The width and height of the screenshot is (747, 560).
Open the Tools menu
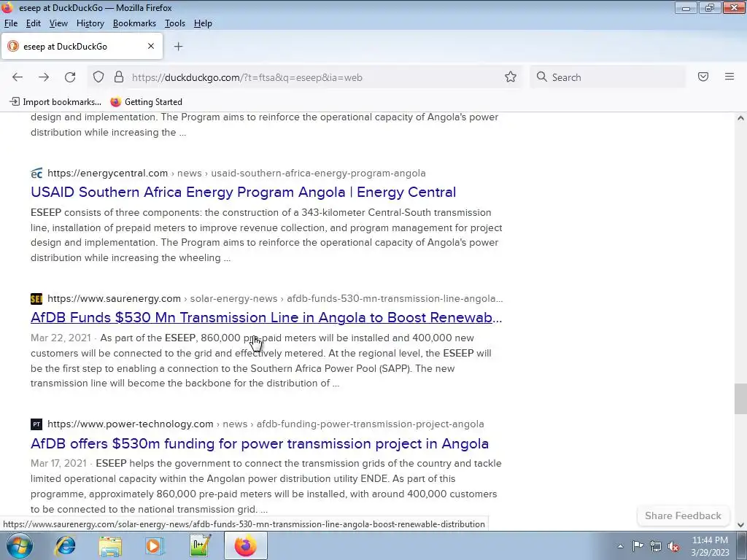click(x=175, y=23)
